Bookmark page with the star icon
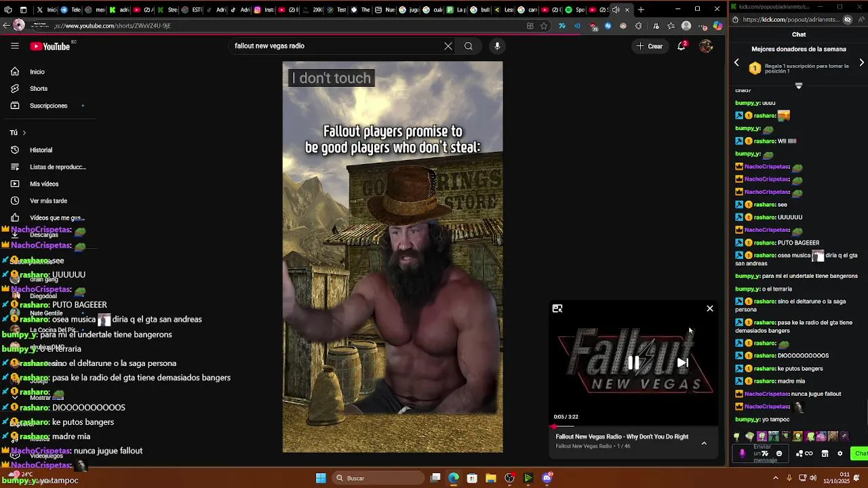The width and height of the screenshot is (868, 488). 544,26
